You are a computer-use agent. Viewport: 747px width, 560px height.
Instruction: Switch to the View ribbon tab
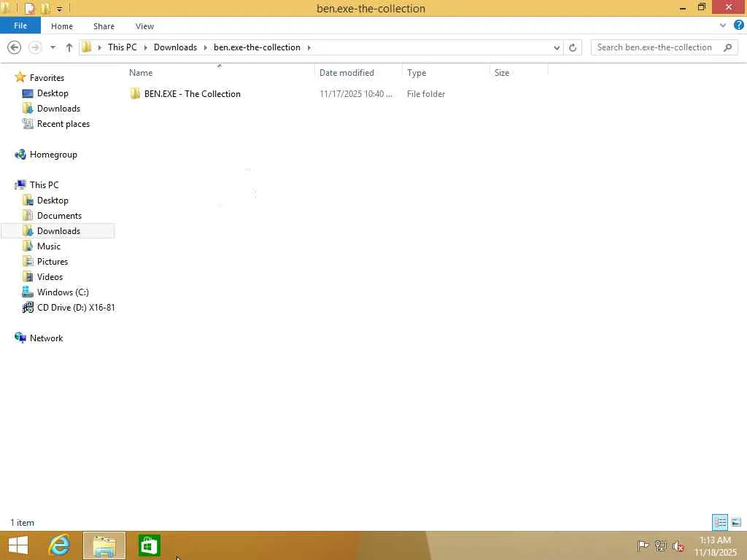144,26
